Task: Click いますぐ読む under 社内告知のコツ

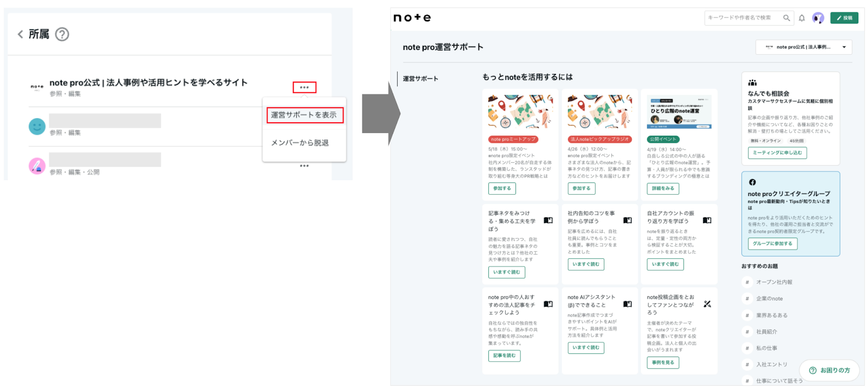Action: pyautogui.click(x=586, y=264)
